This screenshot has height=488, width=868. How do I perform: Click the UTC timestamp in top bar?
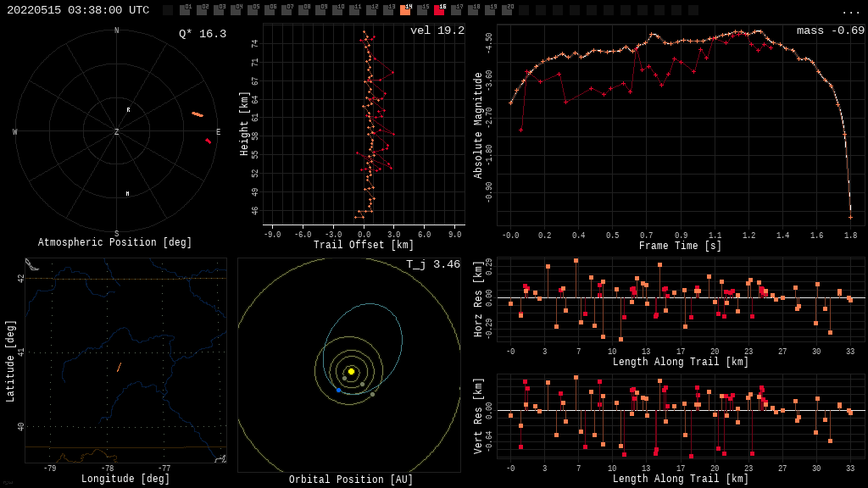(78, 10)
